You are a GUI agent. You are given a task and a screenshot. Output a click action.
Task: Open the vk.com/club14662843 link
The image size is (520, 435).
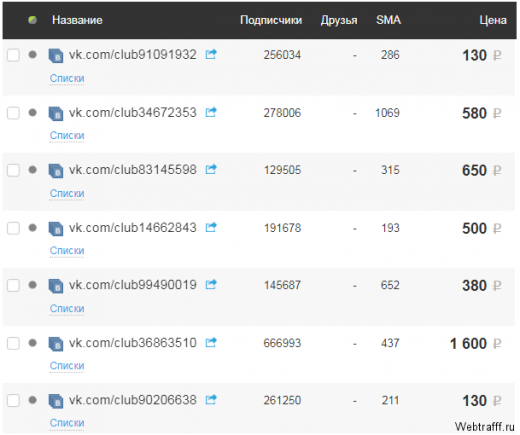click(x=132, y=228)
